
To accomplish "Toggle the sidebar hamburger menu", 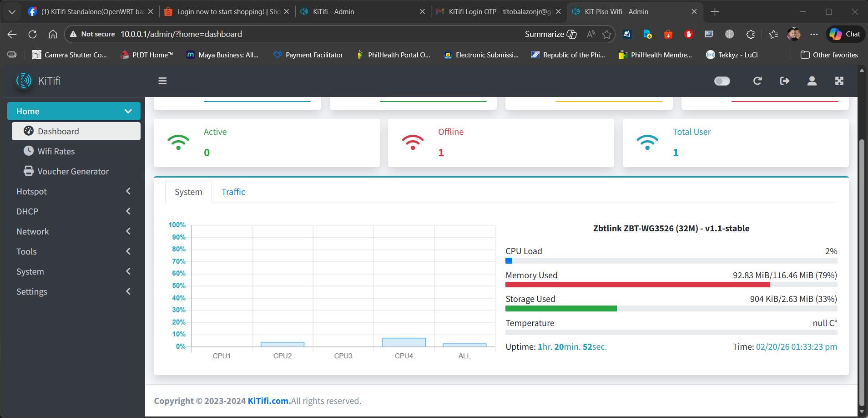I will click(x=162, y=81).
